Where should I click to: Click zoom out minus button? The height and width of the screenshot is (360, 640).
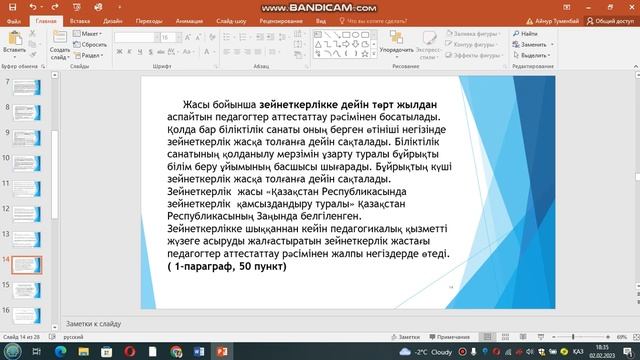click(x=553, y=337)
